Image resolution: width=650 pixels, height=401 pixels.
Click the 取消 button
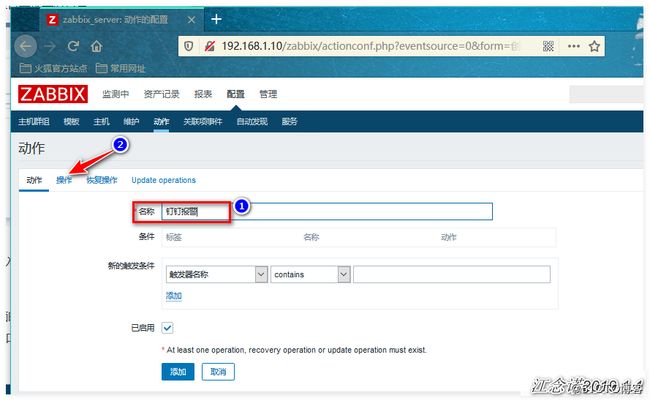pyautogui.click(x=218, y=372)
